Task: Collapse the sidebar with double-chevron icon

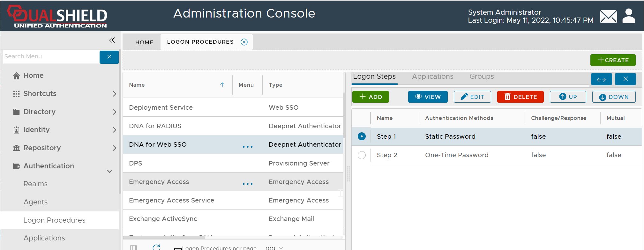Action: tap(112, 40)
